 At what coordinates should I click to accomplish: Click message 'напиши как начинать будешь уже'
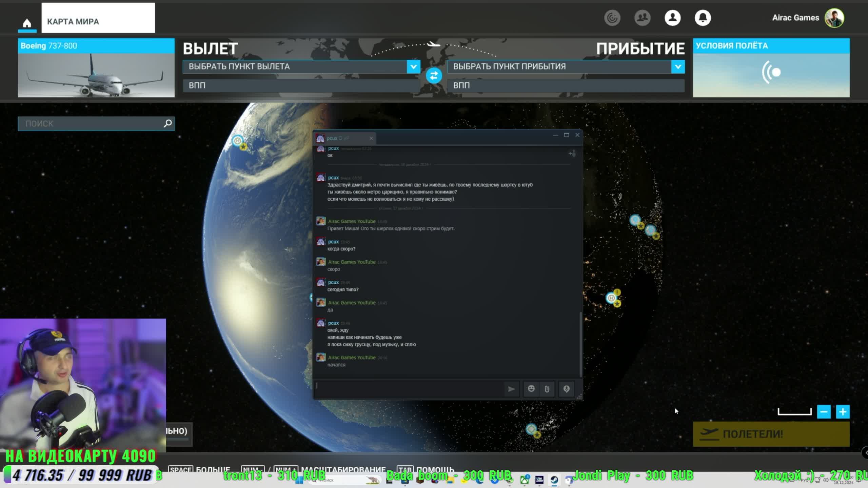[364, 337]
